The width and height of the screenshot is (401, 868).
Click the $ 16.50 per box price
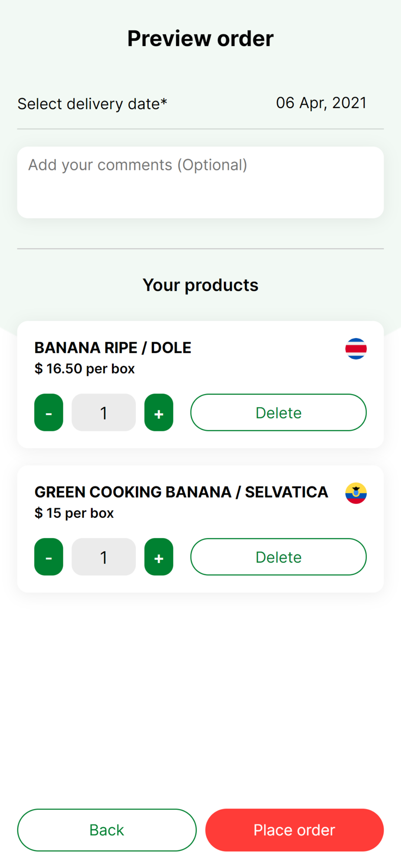click(85, 369)
